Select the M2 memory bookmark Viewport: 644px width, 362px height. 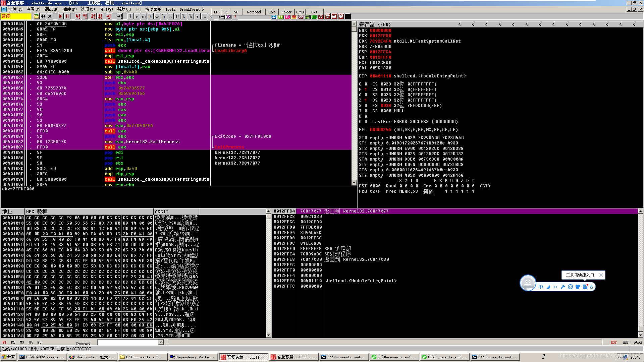[x=13, y=342]
